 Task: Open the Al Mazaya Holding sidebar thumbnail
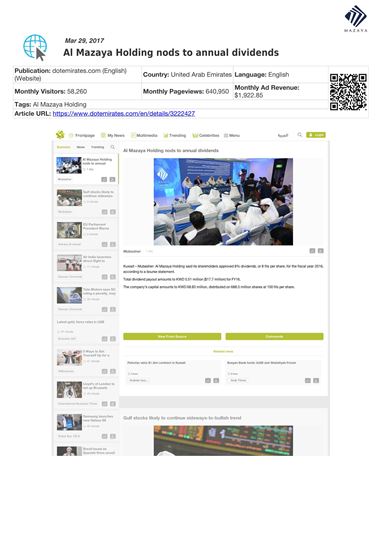click(x=69, y=165)
